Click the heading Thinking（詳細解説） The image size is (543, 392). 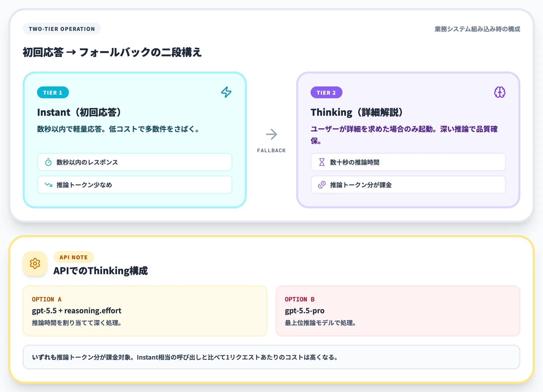pos(357,112)
